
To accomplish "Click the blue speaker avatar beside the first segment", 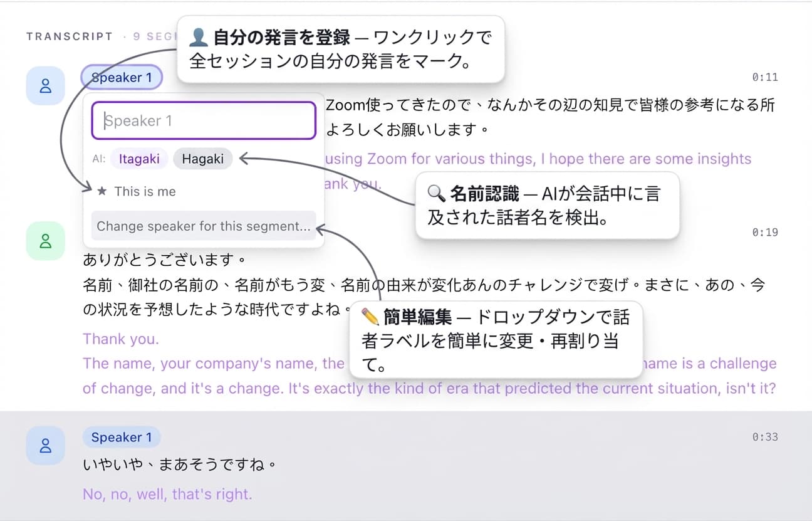I will 45,85.
